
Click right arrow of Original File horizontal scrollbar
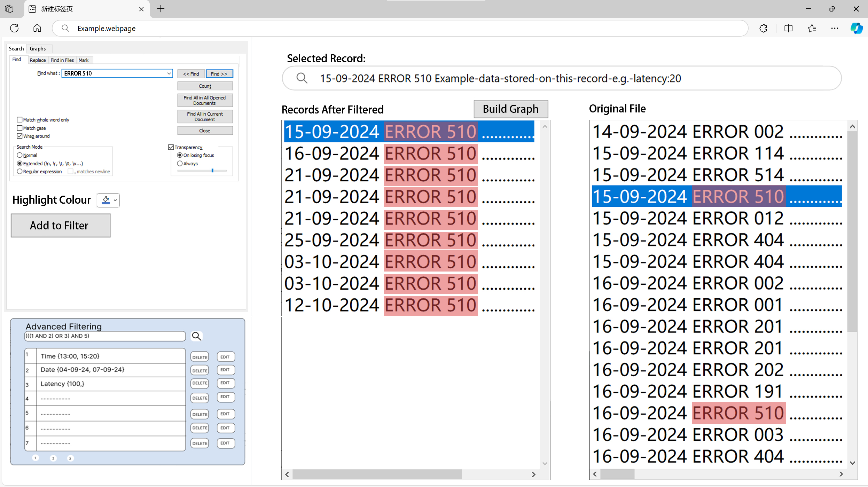coord(841,474)
